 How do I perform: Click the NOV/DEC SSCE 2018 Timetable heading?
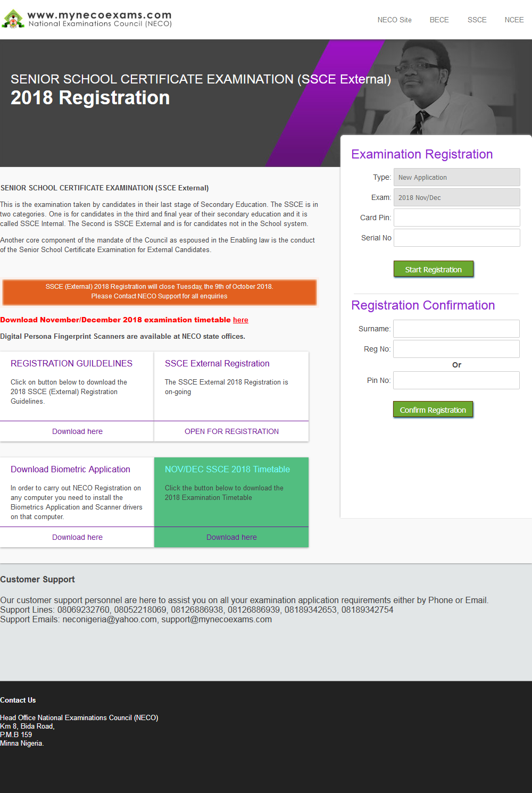point(227,469)
